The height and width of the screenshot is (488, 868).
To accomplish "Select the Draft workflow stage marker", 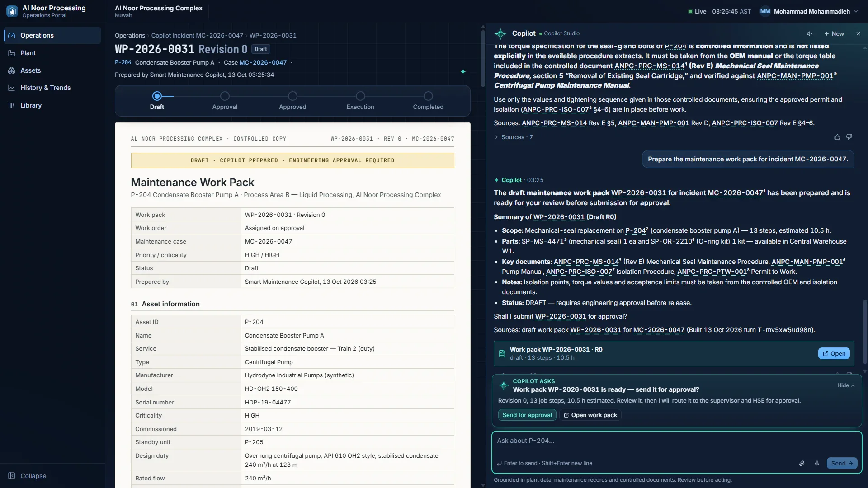I will click(157, 96).
